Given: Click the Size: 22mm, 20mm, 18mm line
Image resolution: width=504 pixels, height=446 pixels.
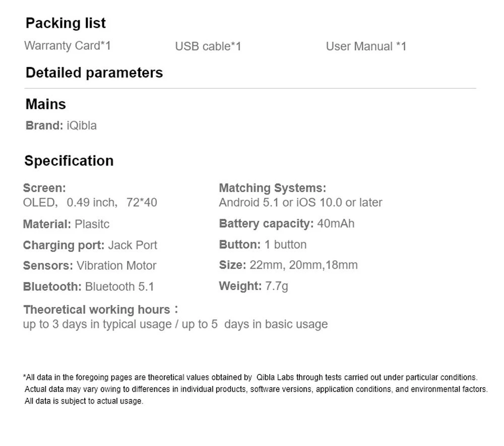Looking at the screenshot, I should pyautogui.click(x=288, y=265).
